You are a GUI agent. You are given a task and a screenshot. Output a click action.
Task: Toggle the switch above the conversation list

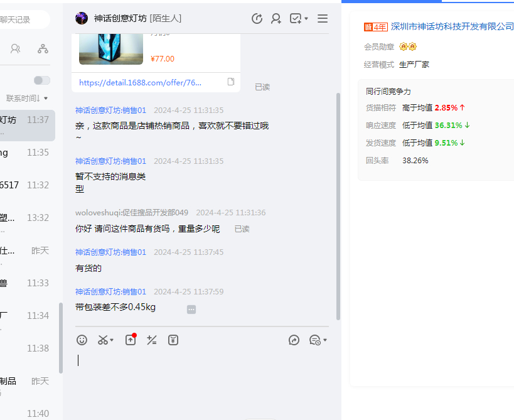[x=42, y=80]
